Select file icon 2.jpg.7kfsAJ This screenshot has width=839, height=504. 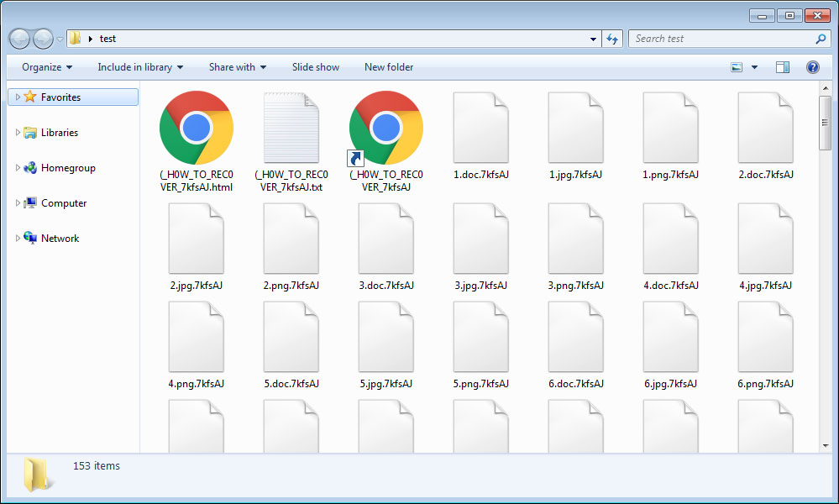[x=197, y=239]
